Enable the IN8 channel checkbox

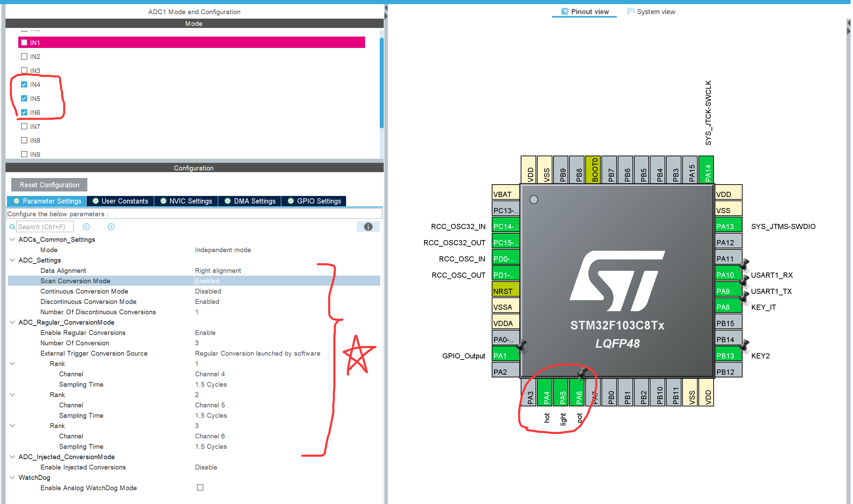pyautogui.click(x=24, y=140)
